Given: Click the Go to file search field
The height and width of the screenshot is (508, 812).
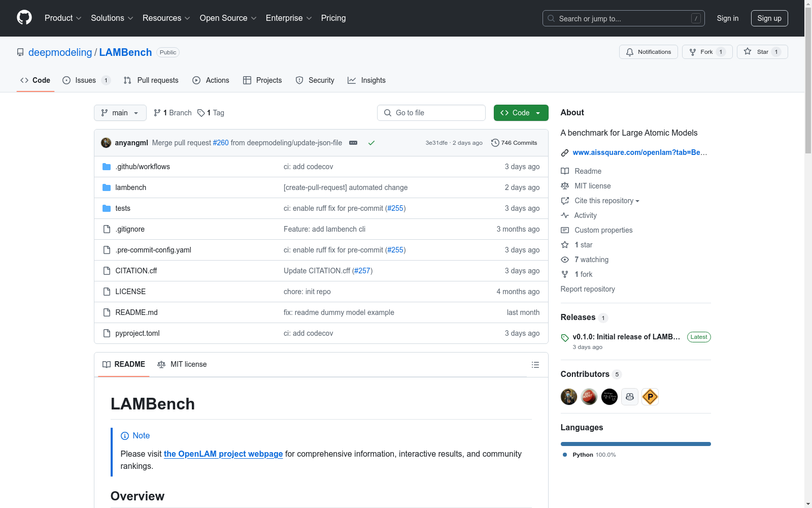Looking at the screenshot, I should 431,113.
